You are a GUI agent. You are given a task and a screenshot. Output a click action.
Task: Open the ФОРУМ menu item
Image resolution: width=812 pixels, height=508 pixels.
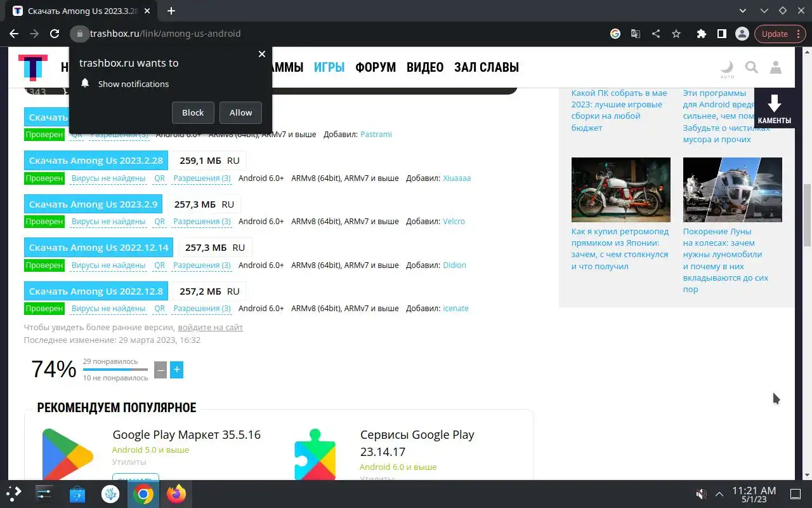click(376, 67)
